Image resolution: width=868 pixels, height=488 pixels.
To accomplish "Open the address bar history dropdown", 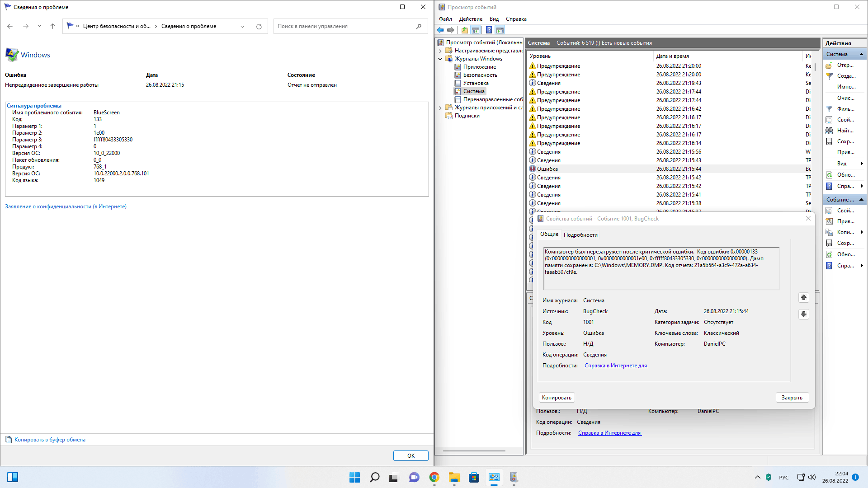I will 242,27.
